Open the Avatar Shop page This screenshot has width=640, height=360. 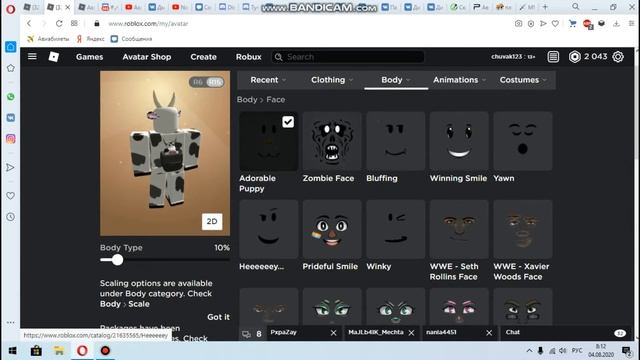147,57
